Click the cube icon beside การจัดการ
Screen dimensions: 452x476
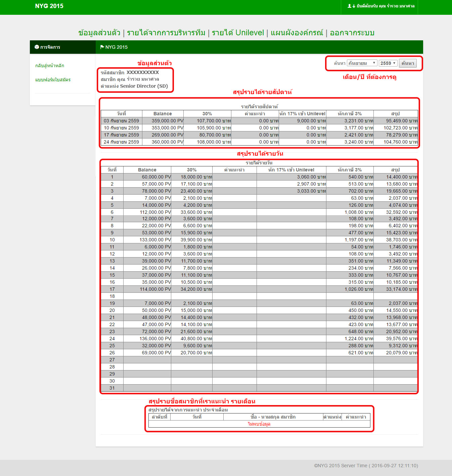tap(37, 47)
